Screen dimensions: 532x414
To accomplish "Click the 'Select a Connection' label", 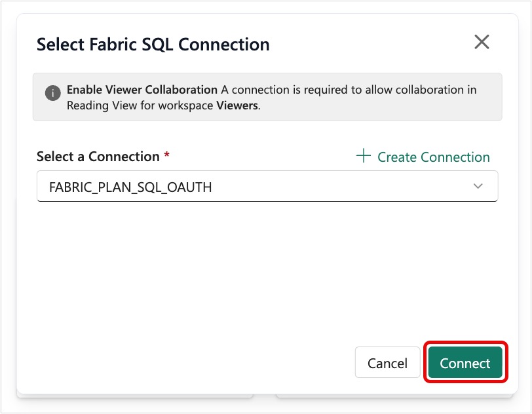I will pos(98,157).
